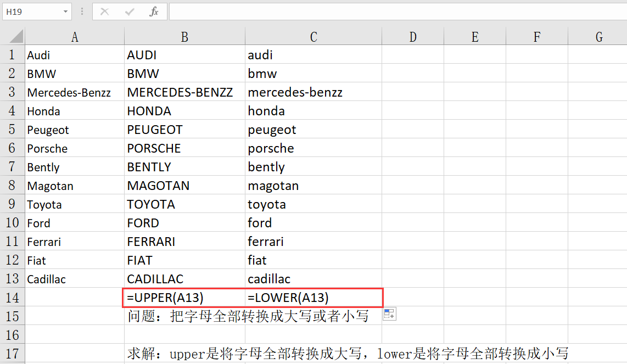Select row 10 header
This screenshot has height=364, width=627.
12,222
